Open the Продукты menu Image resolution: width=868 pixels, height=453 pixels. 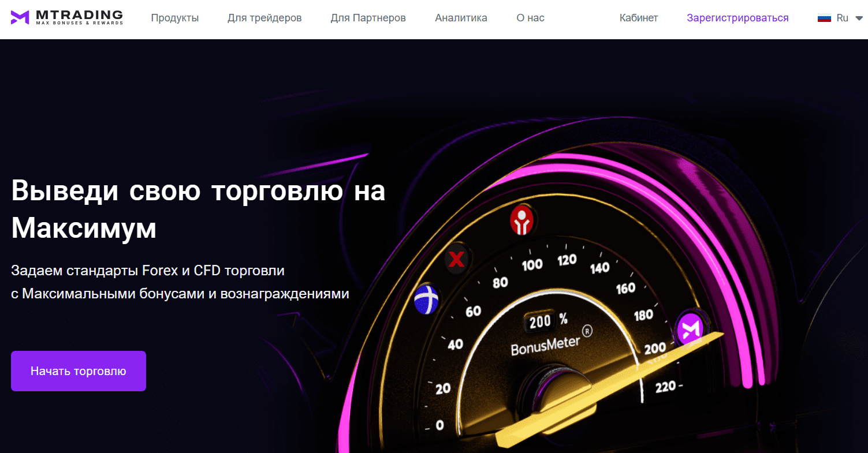(175, 18)
